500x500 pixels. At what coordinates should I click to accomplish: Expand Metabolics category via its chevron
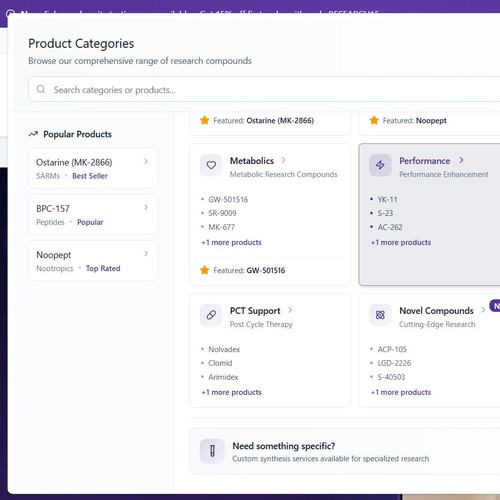click(283, 160)
